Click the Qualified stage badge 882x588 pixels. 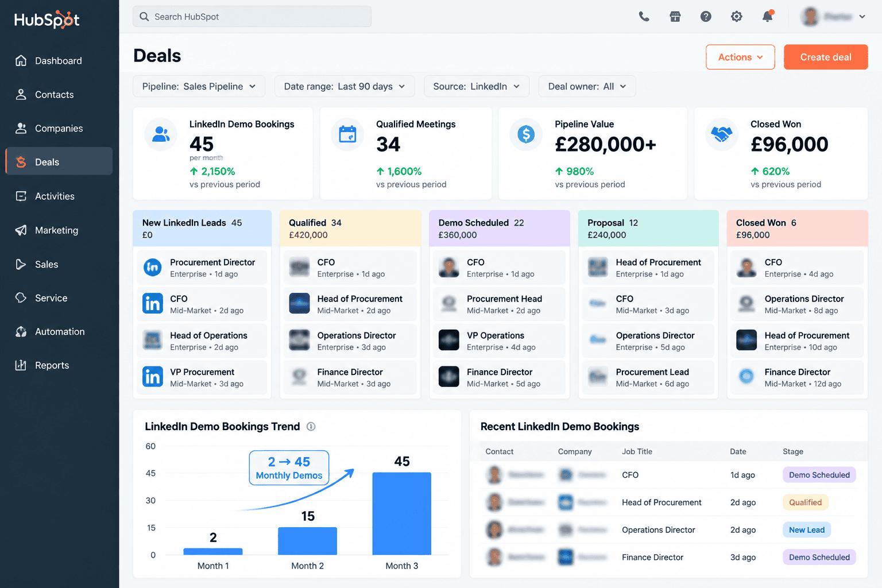tap(805, 502)
